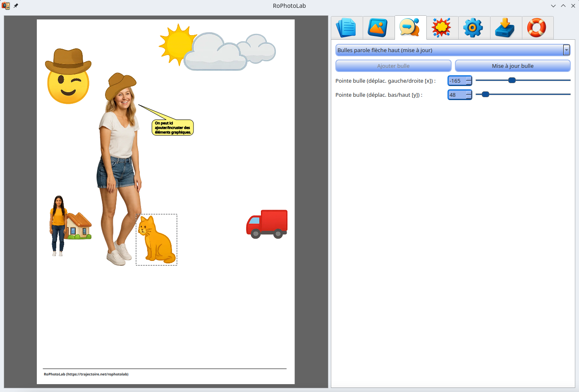Viewport: 579px width, 392px height.
Task: Click the y displacement field showing 48
Action: [x=457, y=95]
